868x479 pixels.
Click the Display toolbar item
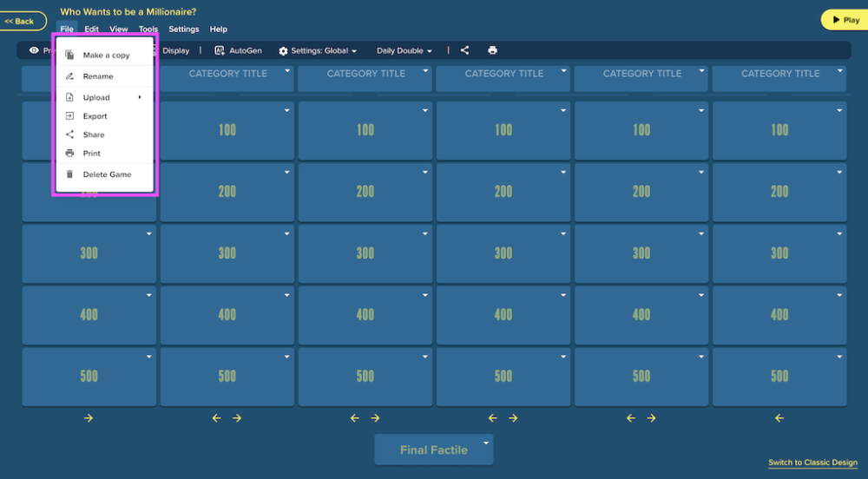click(175, 50)
